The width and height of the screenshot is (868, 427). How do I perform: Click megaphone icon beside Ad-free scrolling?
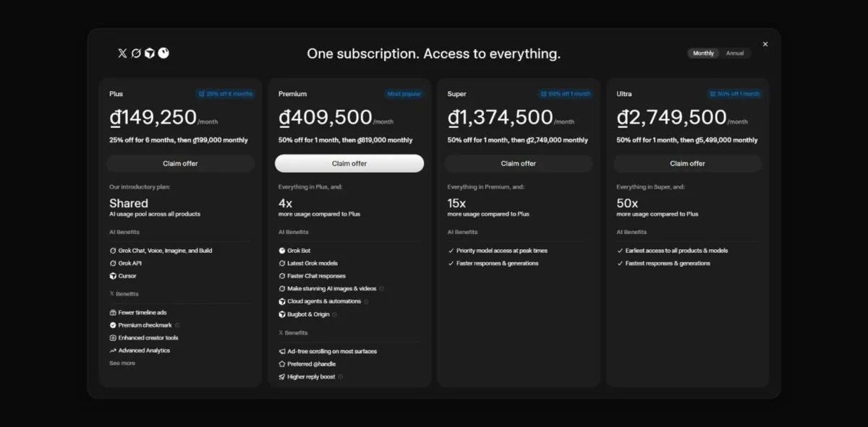click(282, 351)
